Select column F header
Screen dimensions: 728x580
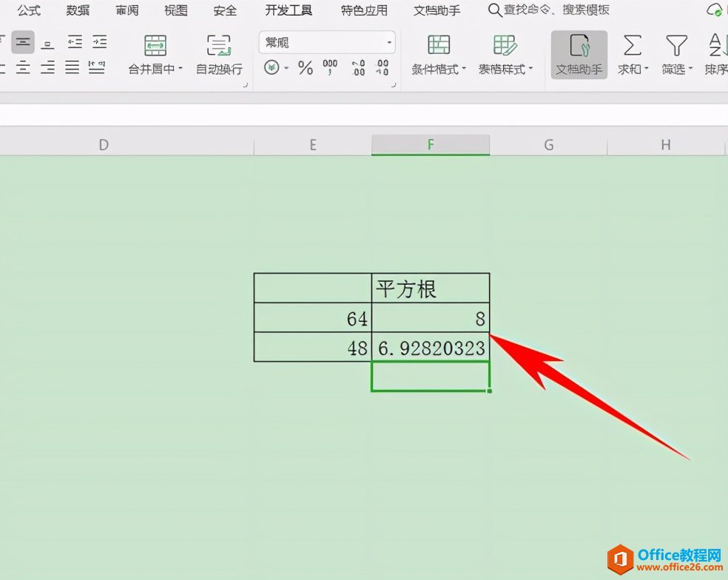coord(431,145)
